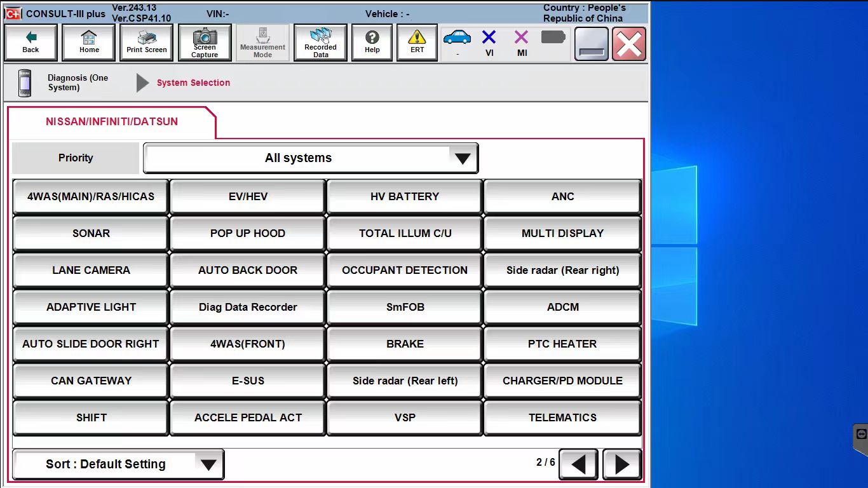The width and height of the screenshot is (868, 488).
Task: Select LANE CAMERA system
Action: 91,271
